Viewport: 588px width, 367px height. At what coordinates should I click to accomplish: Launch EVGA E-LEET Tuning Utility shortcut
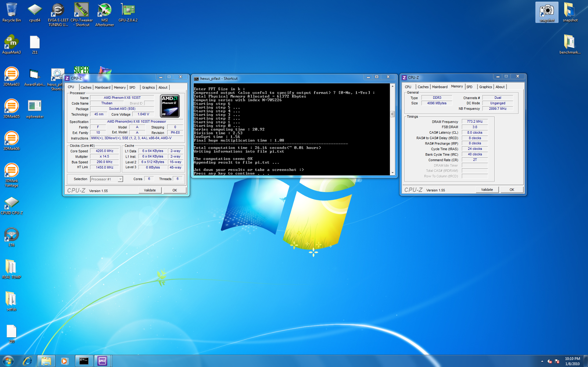tap(58, 15)
